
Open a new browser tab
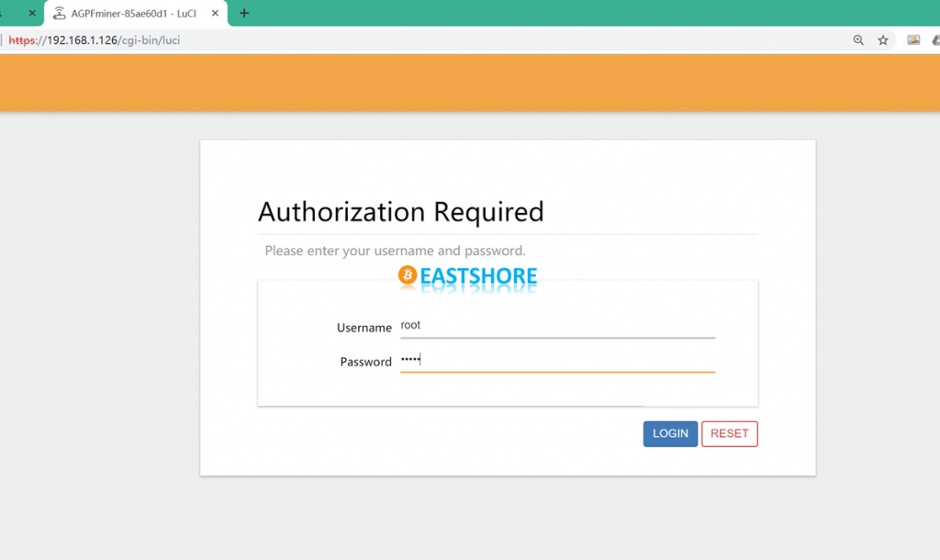click(x=244, y=14)
